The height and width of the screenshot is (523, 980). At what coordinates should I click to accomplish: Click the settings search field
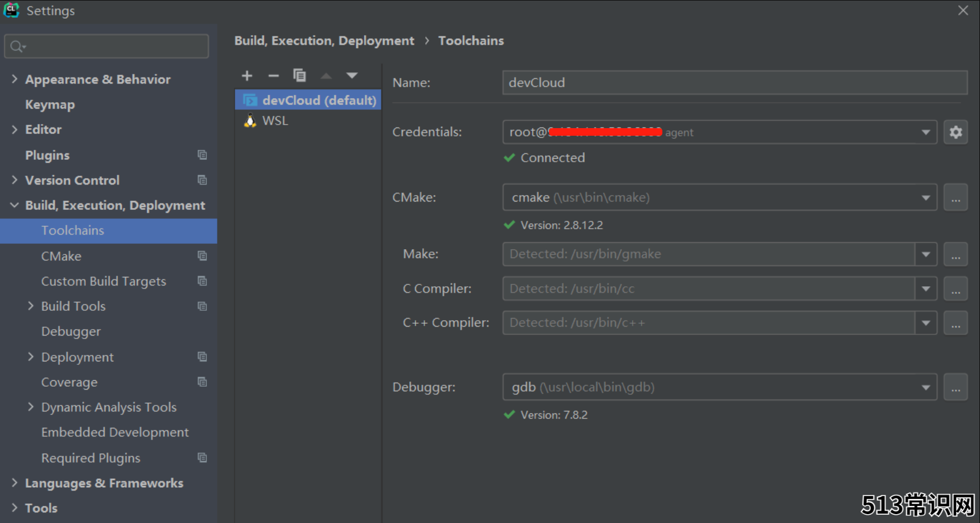(x=106, y=46)
